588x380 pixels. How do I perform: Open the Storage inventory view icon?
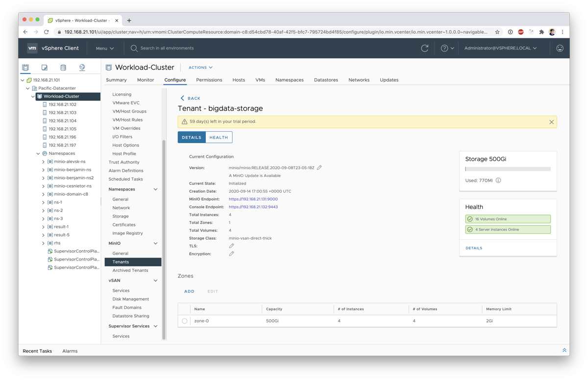pos(63,68)
